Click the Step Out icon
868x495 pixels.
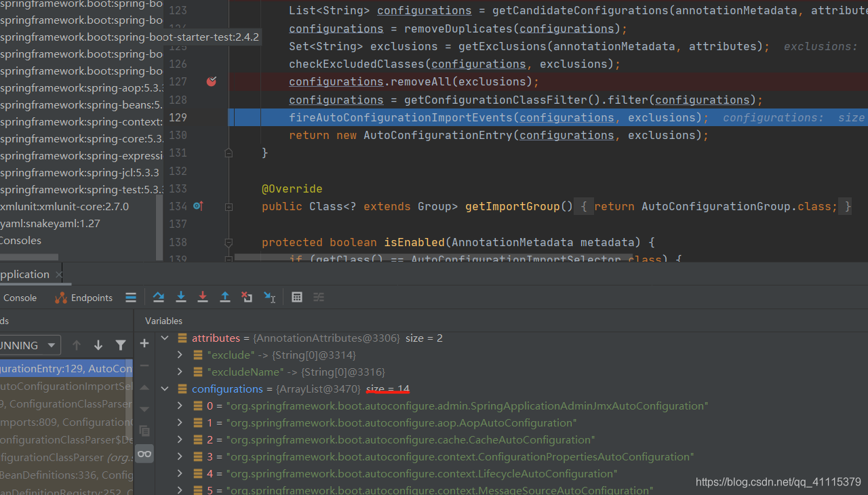click(224, 297)
